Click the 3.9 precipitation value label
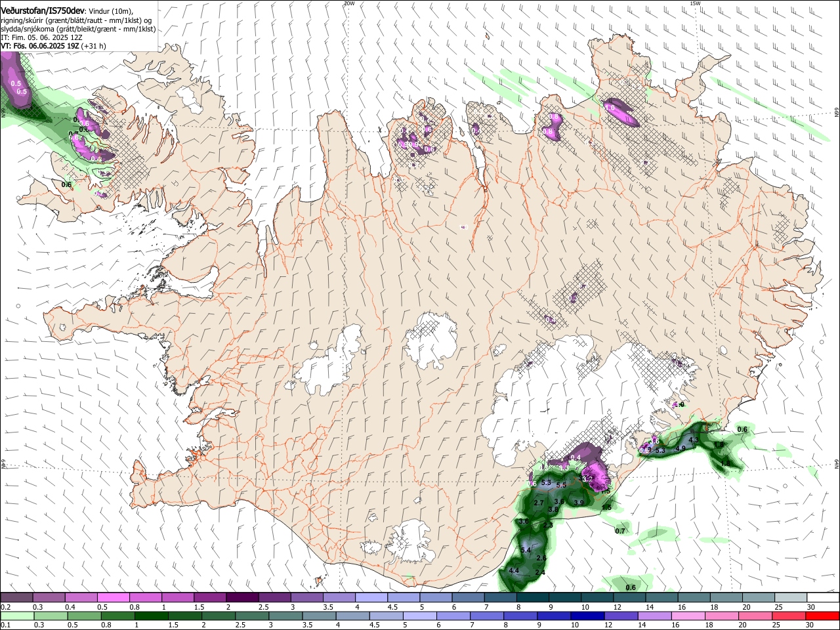This screenshot has width=840, height=630. 579,503
